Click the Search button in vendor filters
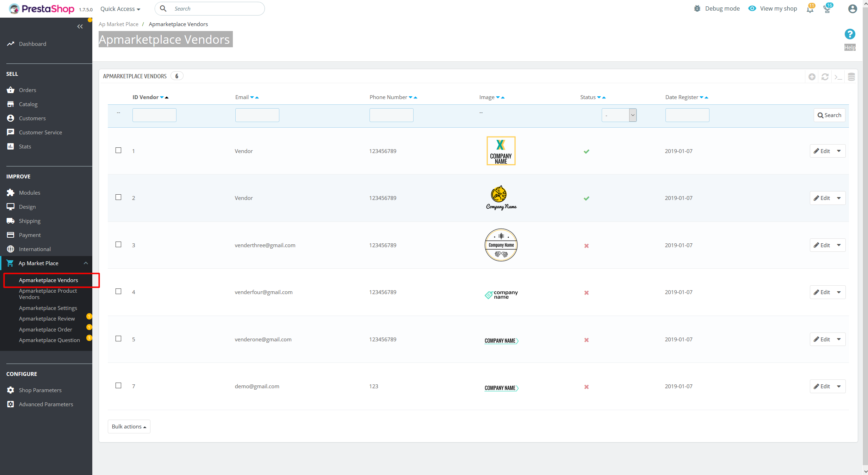This screenshot has height=475, width=868. point(828,115)
